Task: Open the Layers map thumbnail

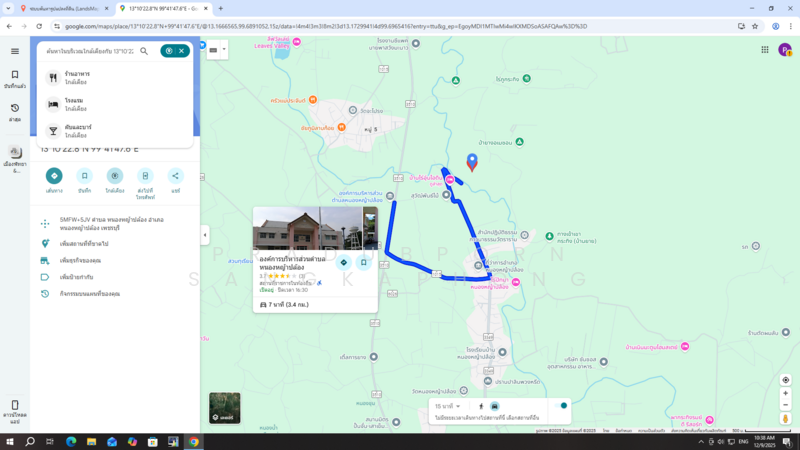Action: [225, 408]
